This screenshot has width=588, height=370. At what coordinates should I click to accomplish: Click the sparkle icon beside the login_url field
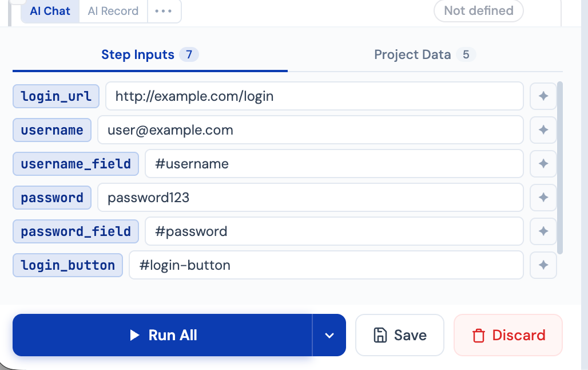pyautogui.click(x=543, y=96)
